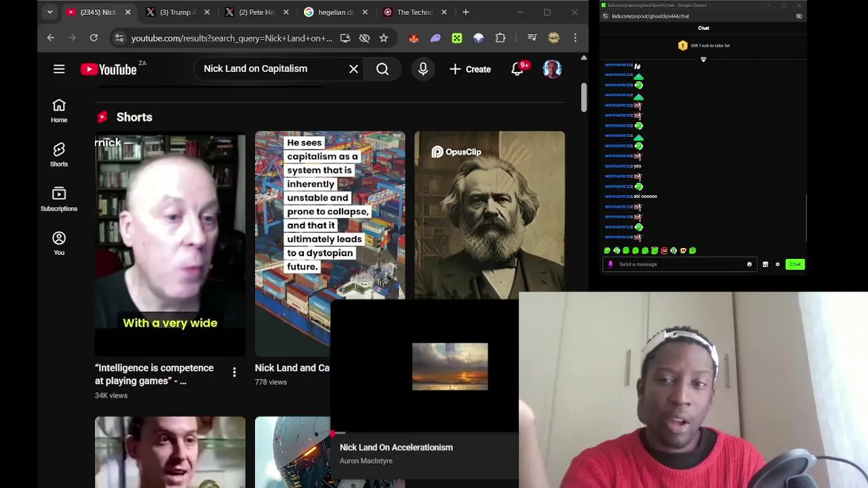This screenshot has width=868, height=488.
Task: Go to Home in the YouTube sidebar
Action: point(59,110)
